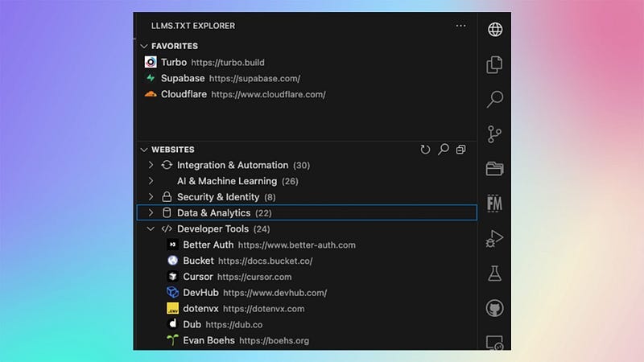The width and height of the screenshot is (644, 362).
Task: Open the Testing flask icon
Action: 494,274
